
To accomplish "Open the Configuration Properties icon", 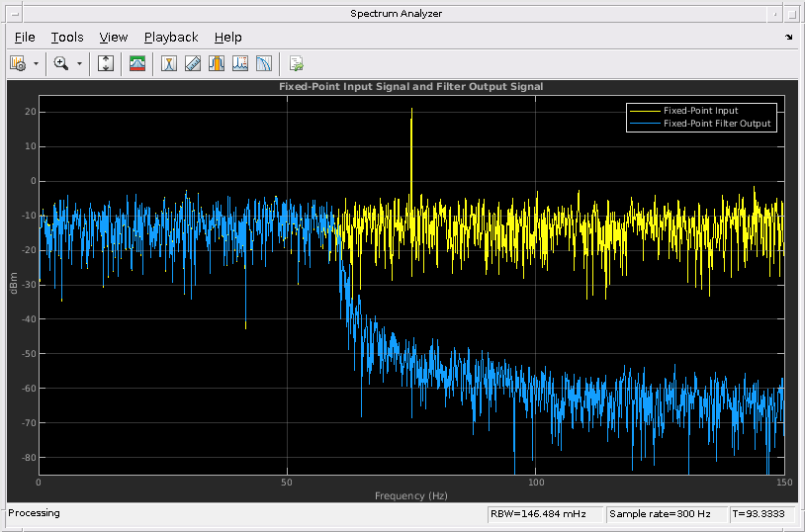I will 18,63.
